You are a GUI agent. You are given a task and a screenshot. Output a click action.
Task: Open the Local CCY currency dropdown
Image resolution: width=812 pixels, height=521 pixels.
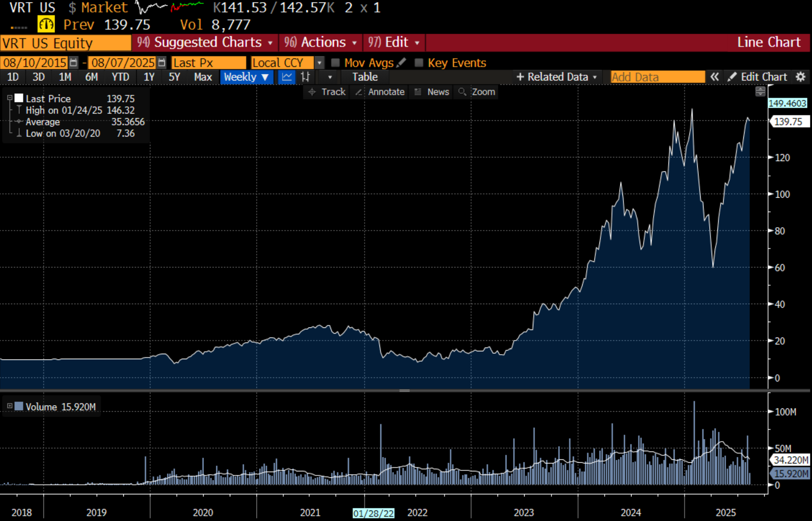pyautogui.click(x=319, y=62)
